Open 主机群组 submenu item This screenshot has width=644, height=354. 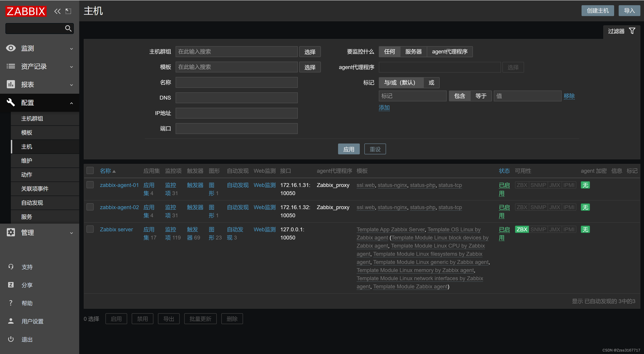click(x=45, y=119)
